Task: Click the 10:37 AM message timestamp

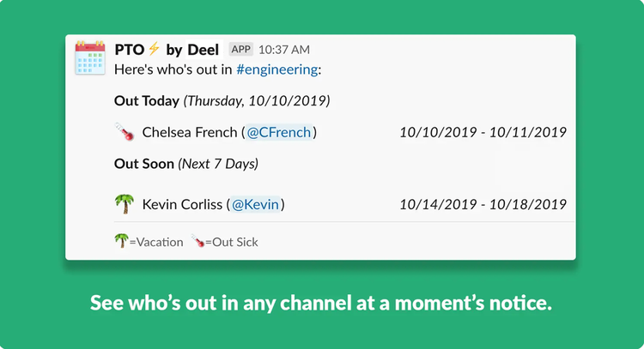Action: tap(284, 50)
